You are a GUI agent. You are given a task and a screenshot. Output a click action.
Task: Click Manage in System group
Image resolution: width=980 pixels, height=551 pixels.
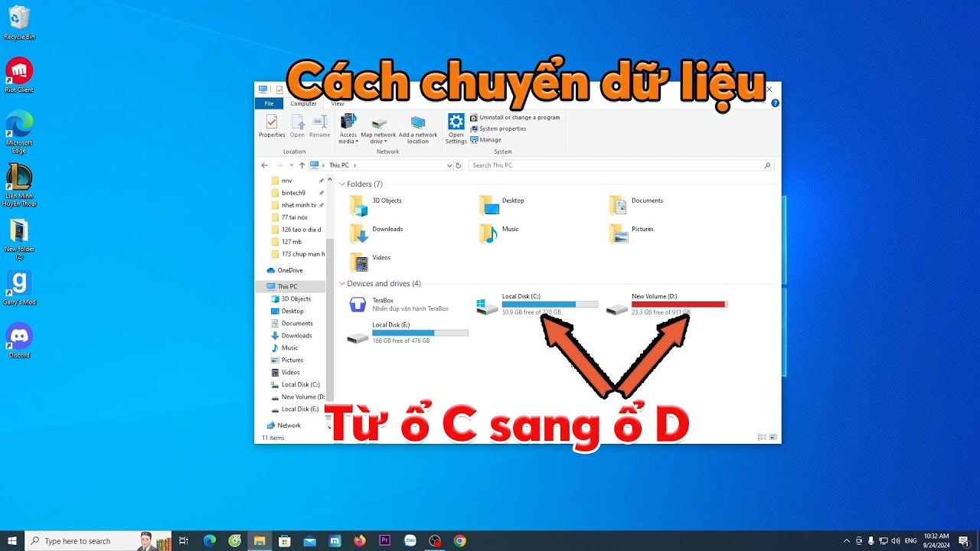485,140
